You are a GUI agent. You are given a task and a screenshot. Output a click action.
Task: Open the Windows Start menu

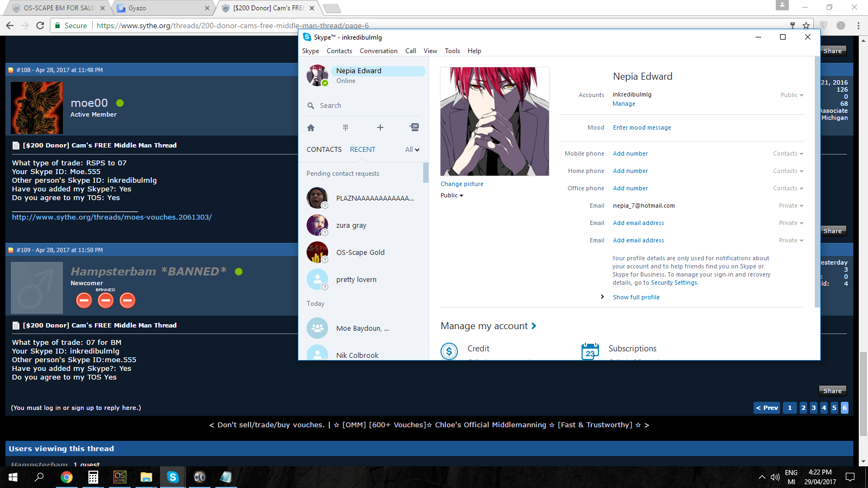[x=13, y=477]
